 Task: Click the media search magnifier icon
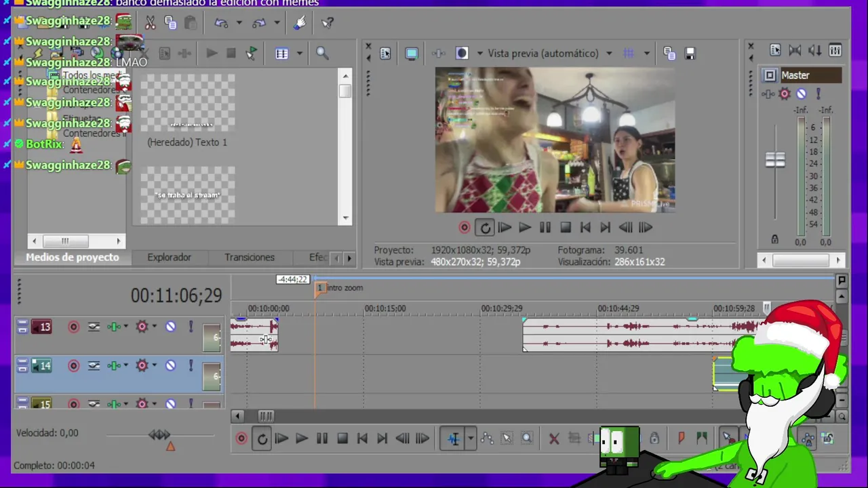click(x=322, y=54)
